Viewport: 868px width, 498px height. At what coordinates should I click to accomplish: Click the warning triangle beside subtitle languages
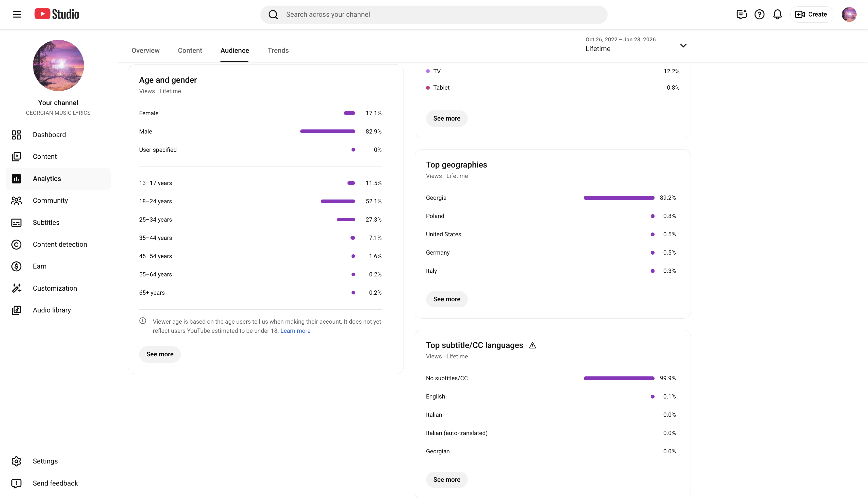coord(532,345)
